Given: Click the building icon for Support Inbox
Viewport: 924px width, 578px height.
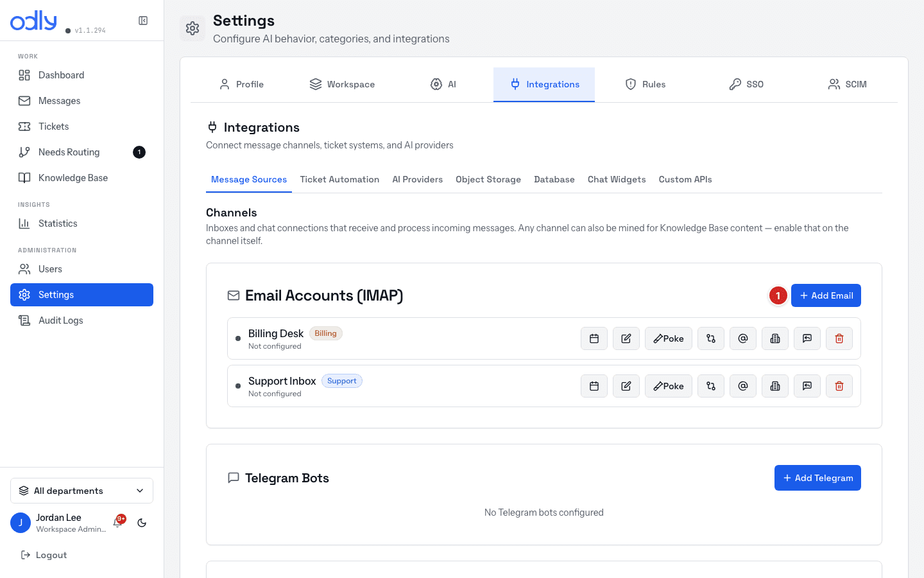Looking at the screenshot, I should [775, 386].
